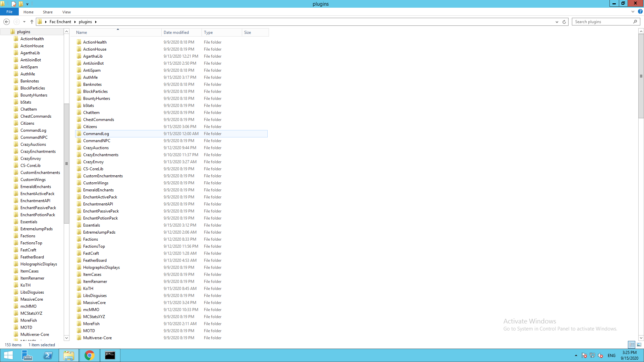Click the Back navigation arrow
644x362 pixels.
click(6, 22)
